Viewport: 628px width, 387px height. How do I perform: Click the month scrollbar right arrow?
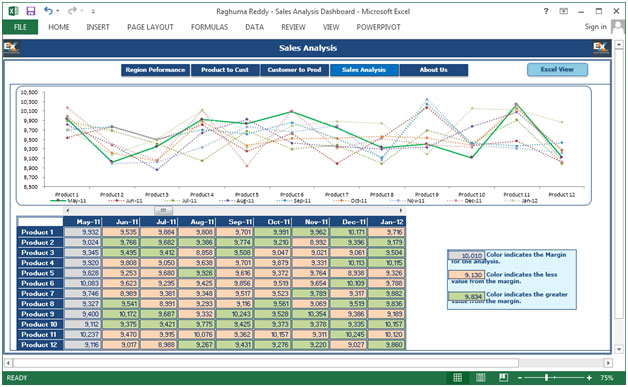tap(400, 210)
